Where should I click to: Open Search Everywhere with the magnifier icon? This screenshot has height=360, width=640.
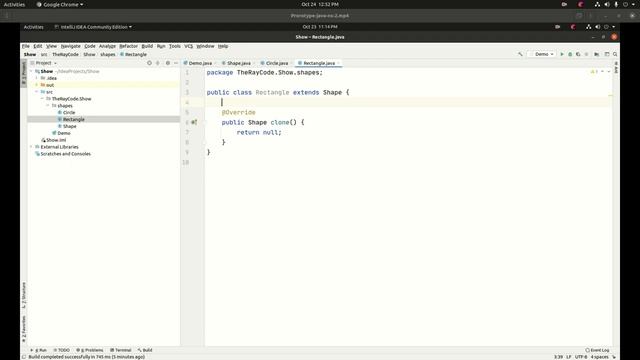615,54
